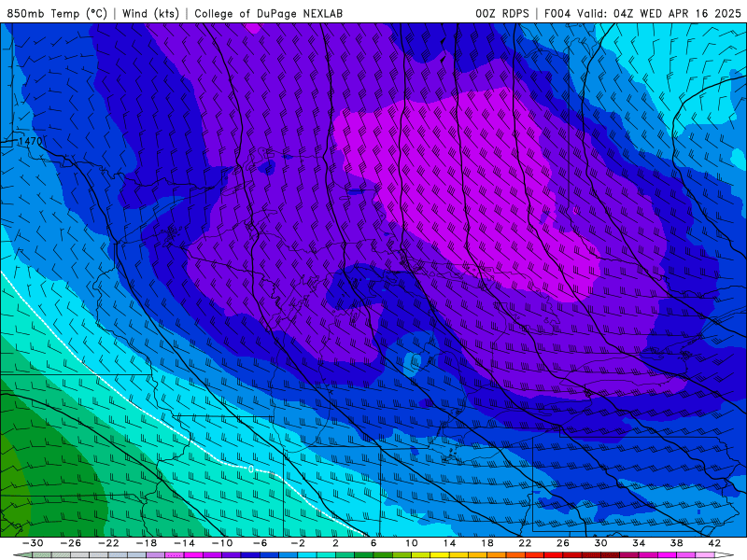The width and height of the screenshot is (747, 560).
Task: Click the '00Z RDPS' model run label
Action: tap(502, 13)
